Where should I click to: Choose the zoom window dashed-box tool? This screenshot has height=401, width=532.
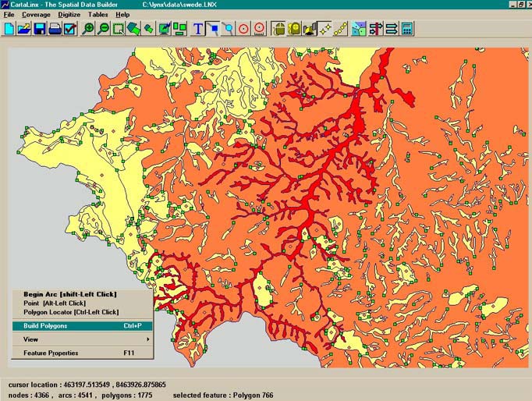click(x=119, y=29)
